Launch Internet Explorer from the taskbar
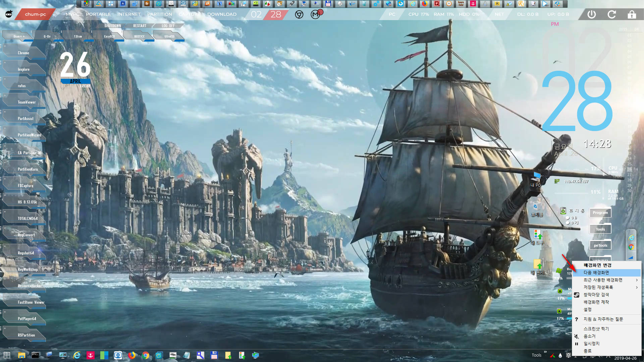Viewport: 644px width, 362px height. 77,355
